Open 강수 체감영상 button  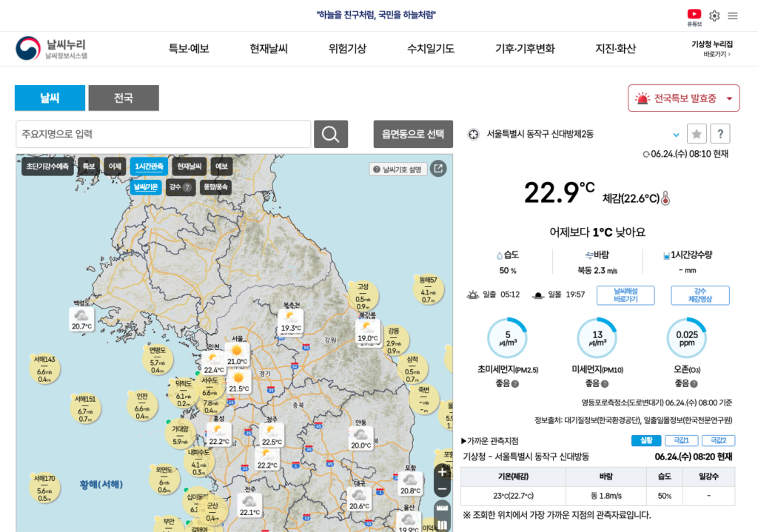point(700,295)
